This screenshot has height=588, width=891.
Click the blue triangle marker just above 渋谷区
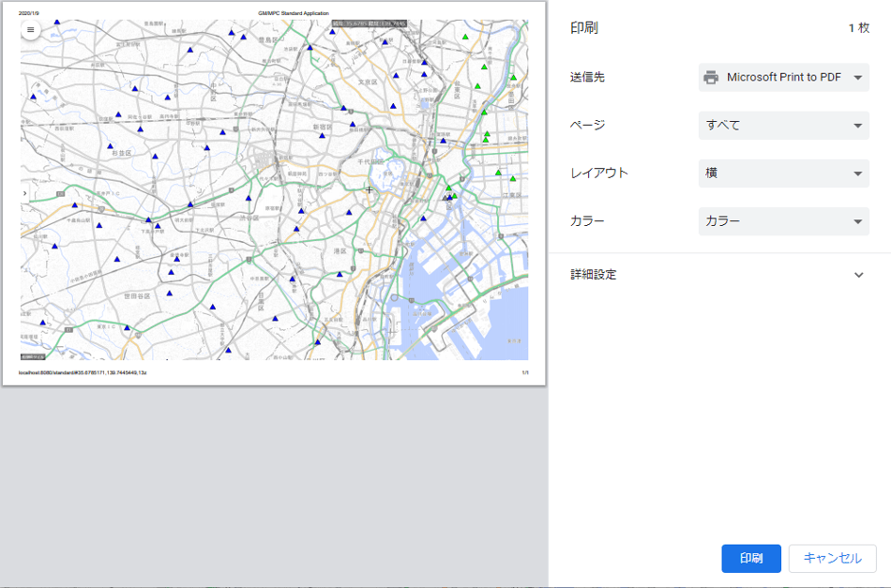point(247,198)
